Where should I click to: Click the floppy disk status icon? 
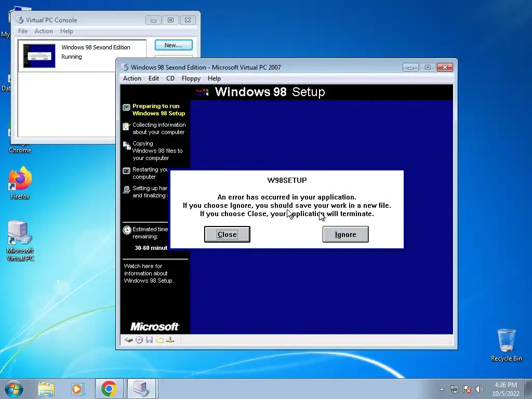coord(149,340)
